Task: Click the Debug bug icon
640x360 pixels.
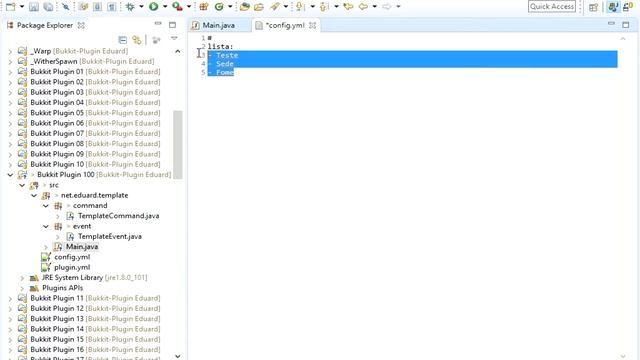Action: click(130, 7)
